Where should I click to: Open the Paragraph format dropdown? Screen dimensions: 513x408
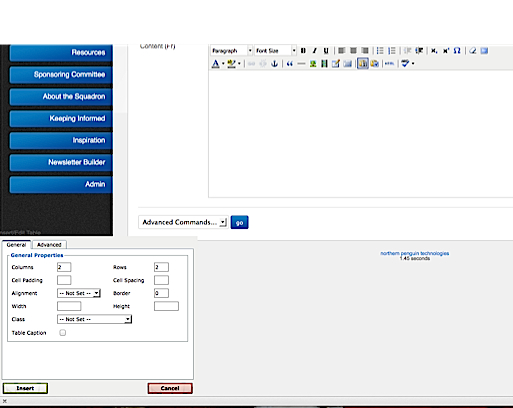pos(232,51)
